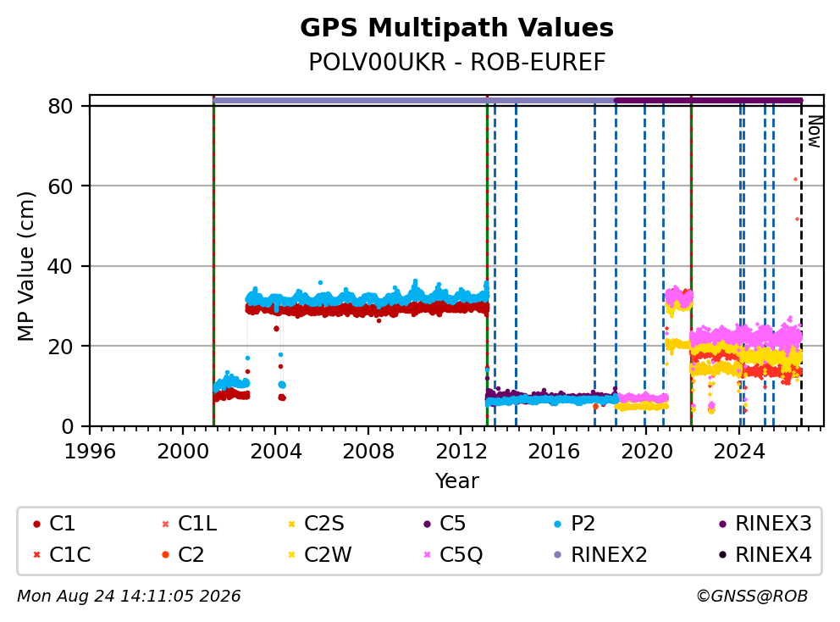
Task: Select the 2012 tick label on Year axis
Action: pos(461,452)
